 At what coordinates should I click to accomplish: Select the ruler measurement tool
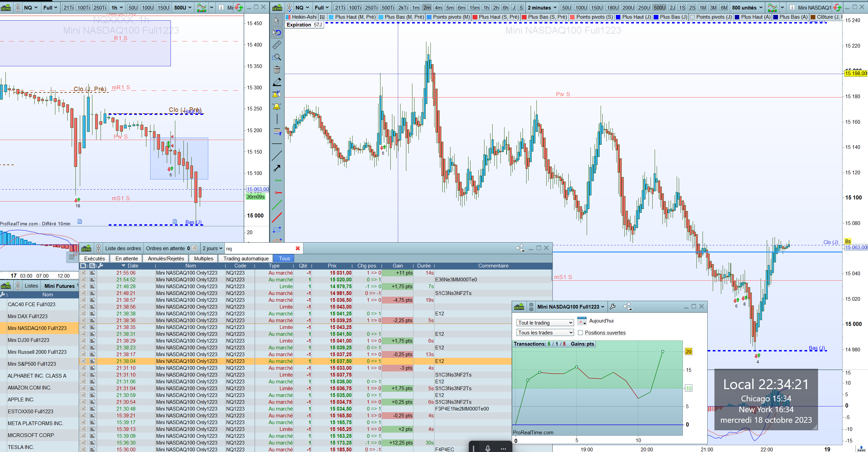pyautogui.click(x=277, y=45)
